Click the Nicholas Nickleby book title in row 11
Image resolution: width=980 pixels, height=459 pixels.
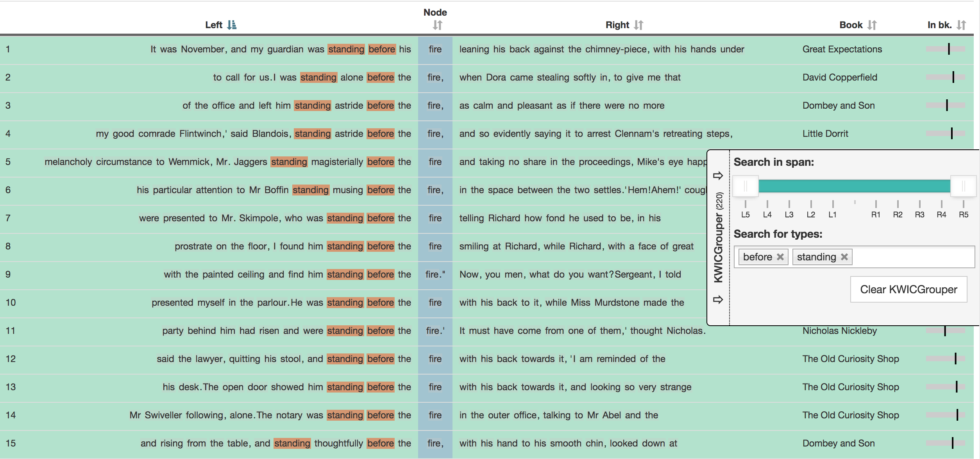839,331
